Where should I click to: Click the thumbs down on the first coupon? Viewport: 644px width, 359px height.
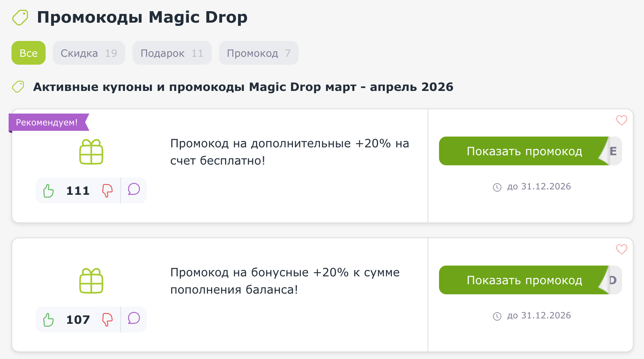[107, 190]
